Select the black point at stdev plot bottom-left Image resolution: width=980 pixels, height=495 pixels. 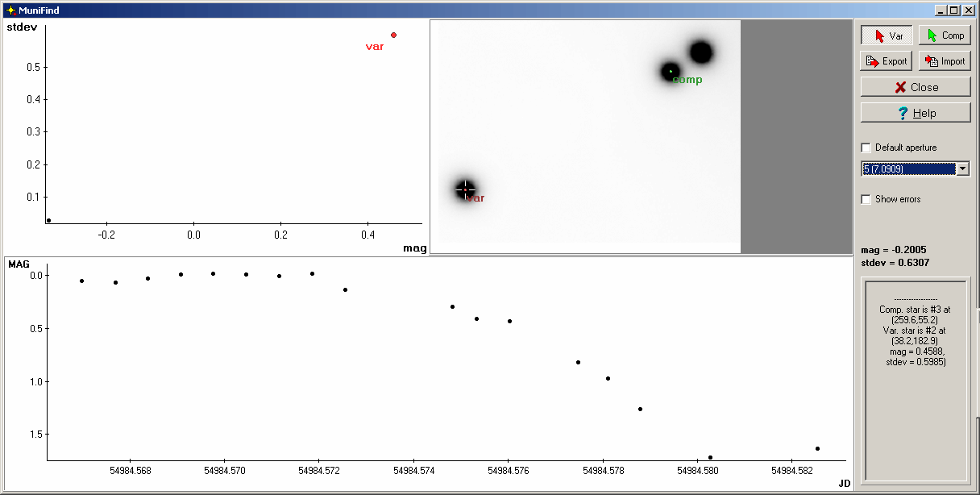pyautogui.click(x=48, y=220)
